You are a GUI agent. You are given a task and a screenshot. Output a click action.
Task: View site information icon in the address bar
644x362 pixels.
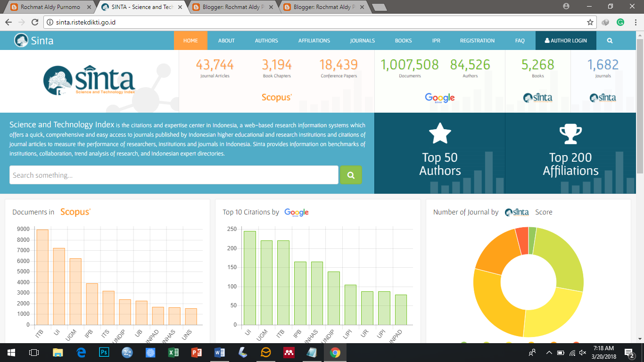[50, 22]
